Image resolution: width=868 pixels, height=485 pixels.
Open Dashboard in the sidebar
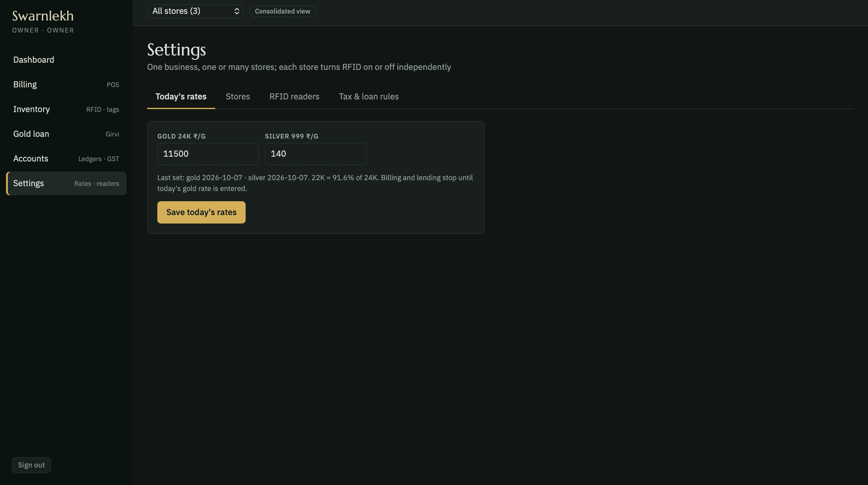[66, 60]
